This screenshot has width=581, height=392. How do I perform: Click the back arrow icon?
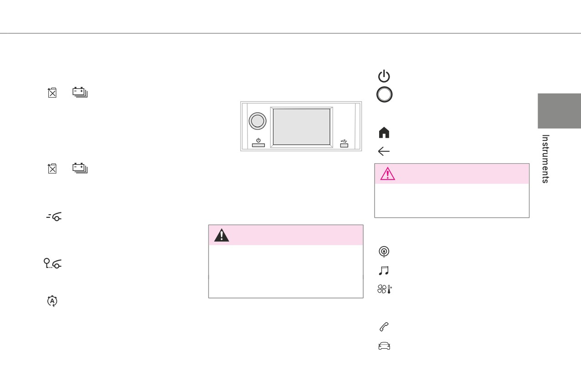pos(384,151)
